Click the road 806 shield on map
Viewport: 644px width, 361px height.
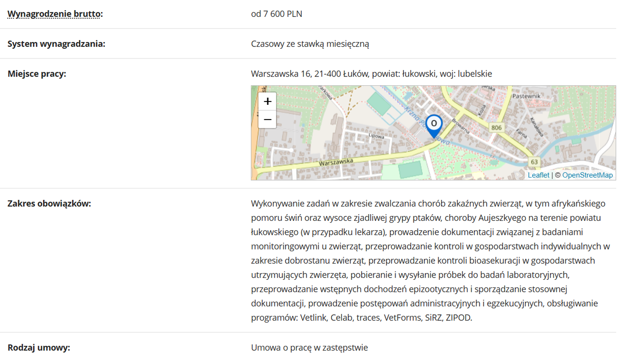[x=496, y=127]
